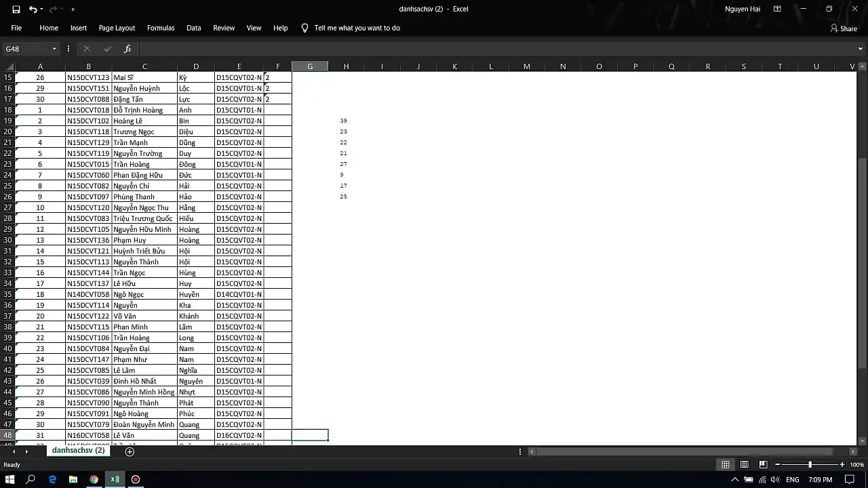This screenshot has width=868, height=488.
Task: Click Excel icon in taskbar
Action: (x=115, y=479)
